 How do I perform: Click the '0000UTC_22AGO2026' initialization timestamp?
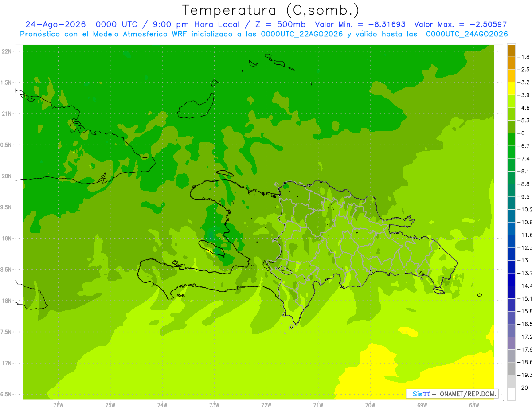click(x=302, y=34)
